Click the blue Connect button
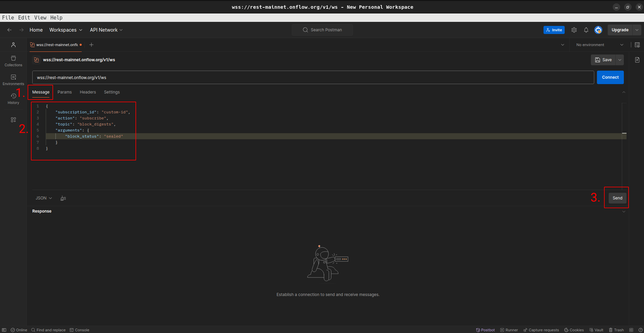Viewport: 644px width, 333px height. pos(610,77)
